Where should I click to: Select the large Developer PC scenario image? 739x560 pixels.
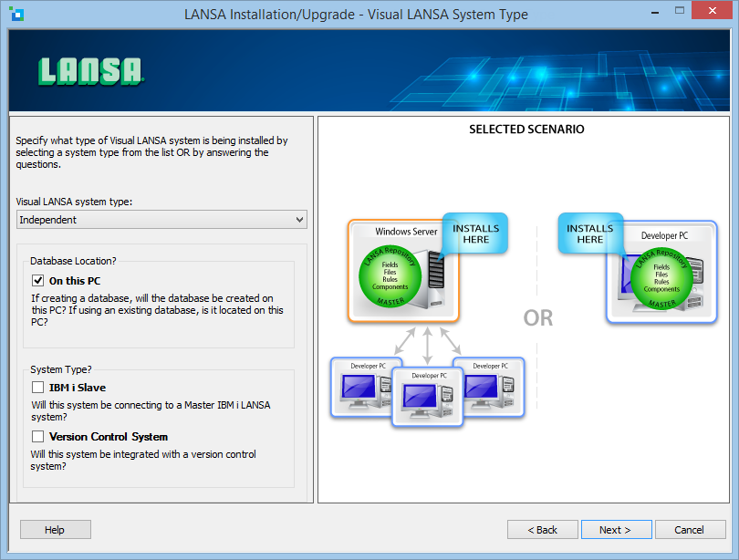tap(661, 272)
